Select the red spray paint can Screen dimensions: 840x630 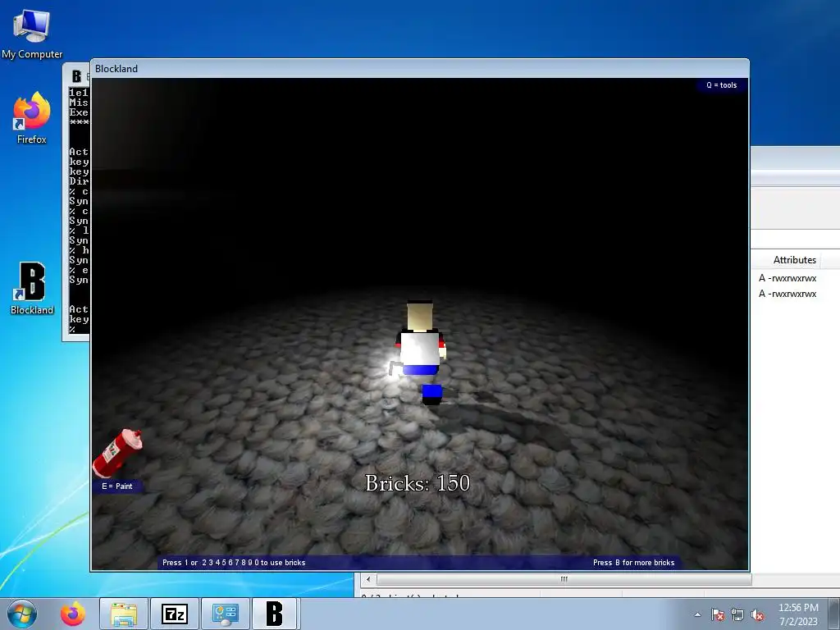[x=117, y=453]
